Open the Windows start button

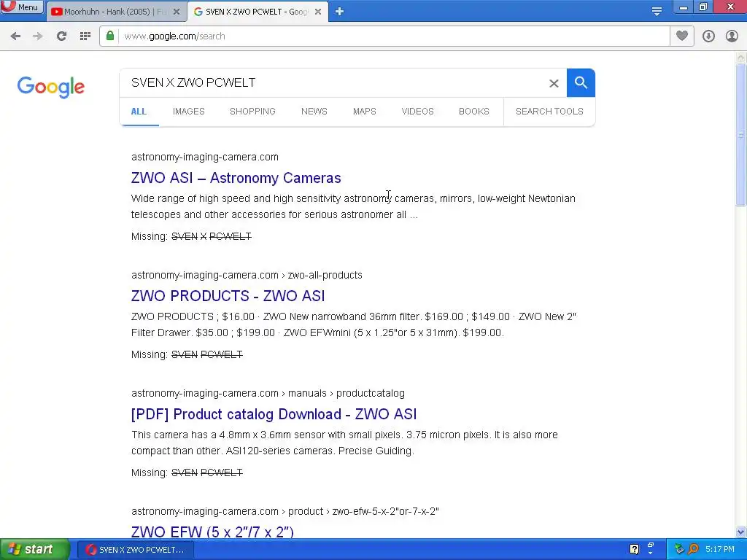tap(35, 550)
